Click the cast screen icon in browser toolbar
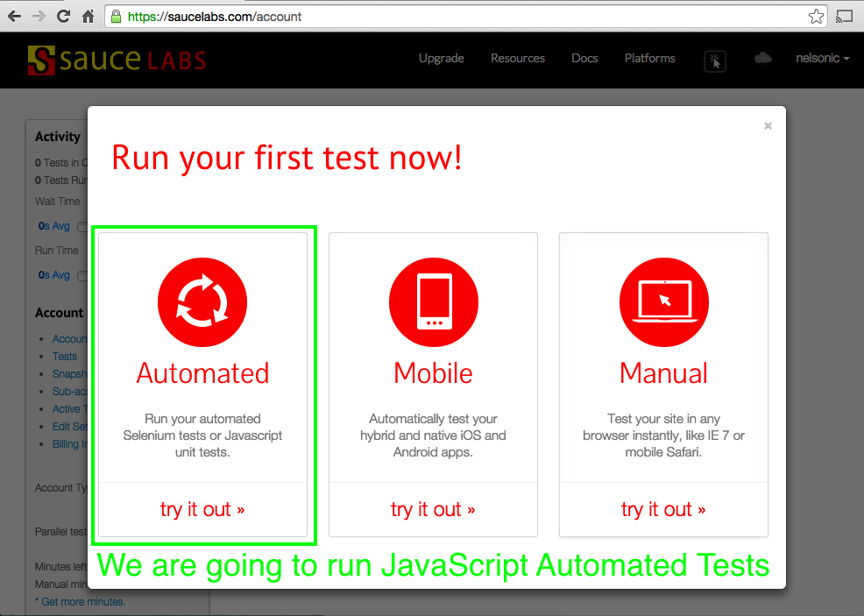The width and height of the screenshot is (864, 616). pos(844,17)
